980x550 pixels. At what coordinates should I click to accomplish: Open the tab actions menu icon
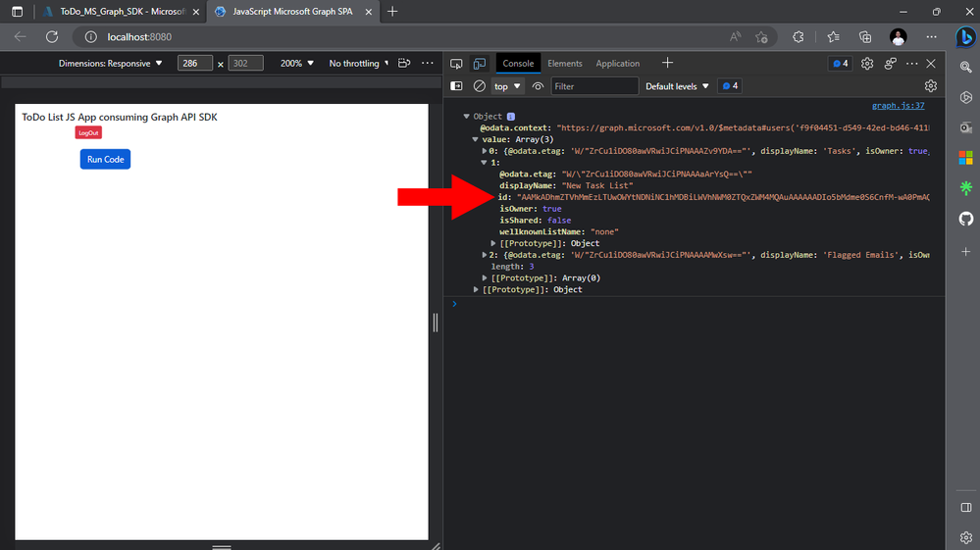click(17, 11)
